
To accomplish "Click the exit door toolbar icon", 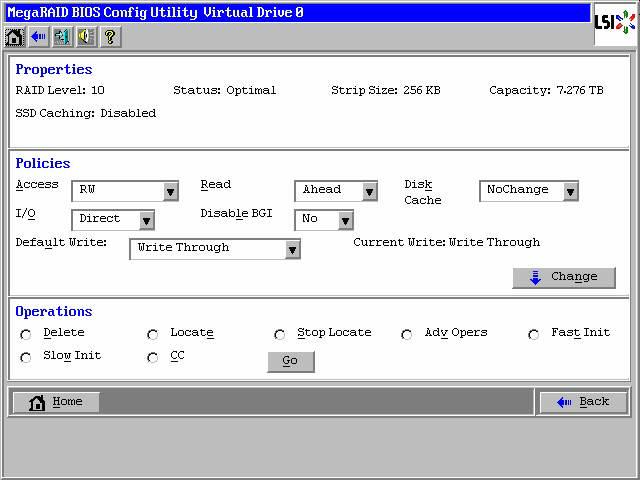I will coord(62,38).
